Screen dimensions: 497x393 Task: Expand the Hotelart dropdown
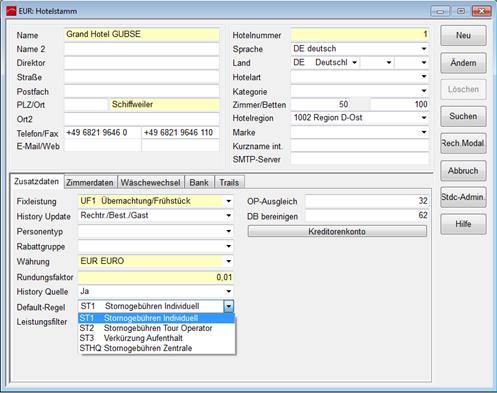[x=424, y=77]
